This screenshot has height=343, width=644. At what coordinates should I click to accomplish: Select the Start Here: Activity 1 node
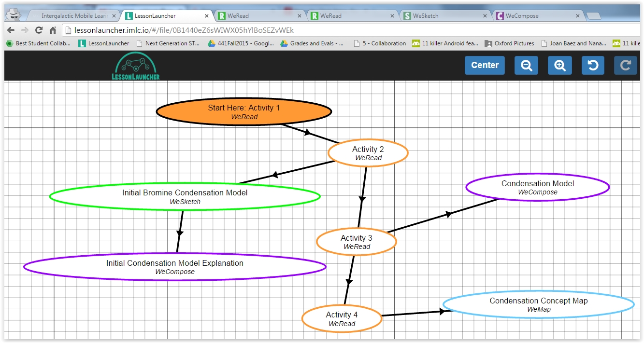(244, 111)
